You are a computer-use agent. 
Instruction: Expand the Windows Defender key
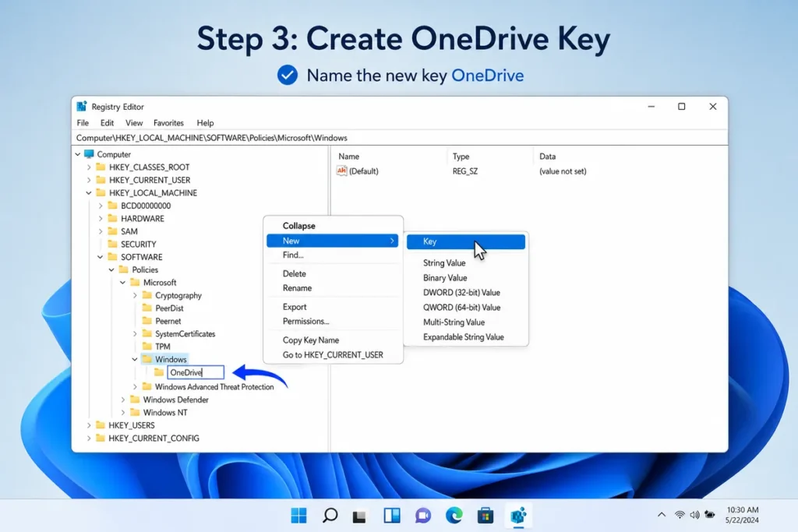122,400
